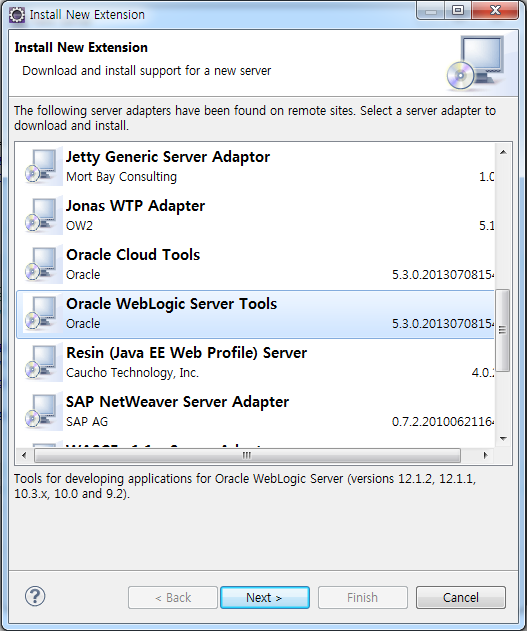This screenshot has height=631, width=527.
Task: Open the help question mark icon
Action: point(35,596)
